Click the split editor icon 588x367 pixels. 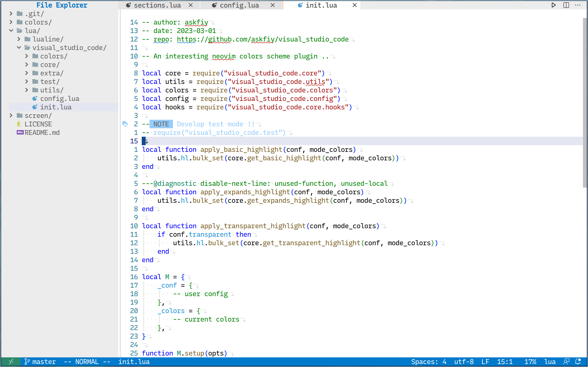coord(566,5)
